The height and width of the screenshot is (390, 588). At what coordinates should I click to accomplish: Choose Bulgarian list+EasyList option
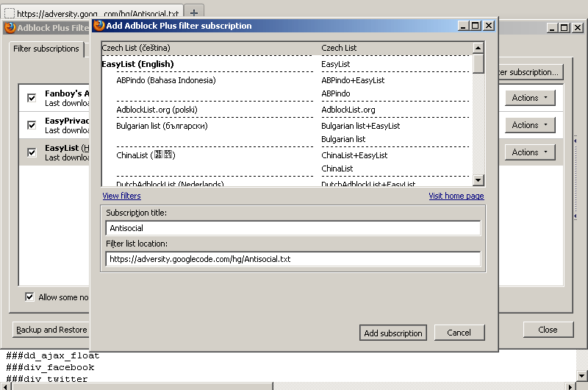coord(361,126)
